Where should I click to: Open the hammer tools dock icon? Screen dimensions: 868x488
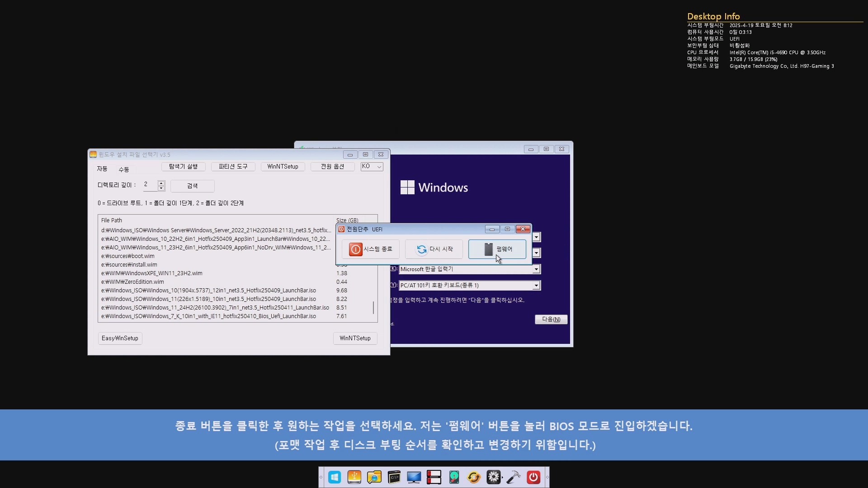[x=514, y=477]
